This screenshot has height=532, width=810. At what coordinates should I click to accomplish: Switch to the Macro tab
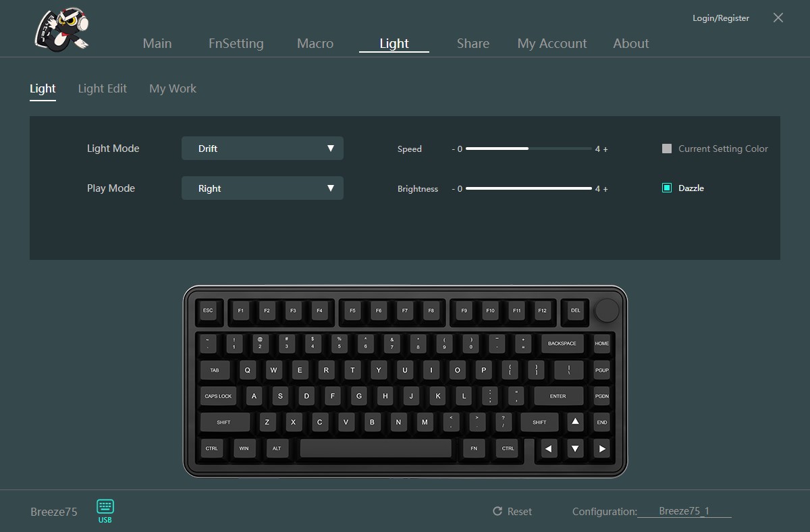(x=315, y=43)
